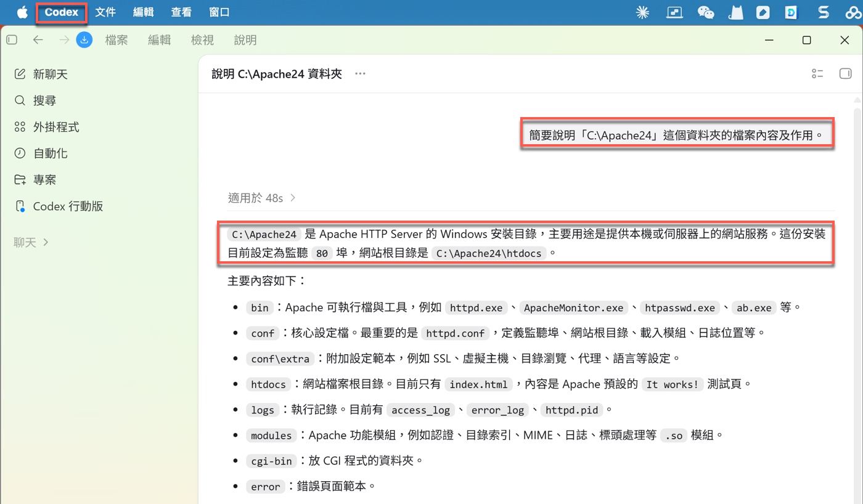Viewport: 863px width, 504px height.
Task: Click the cloverleaf tray icon
Action: click(854, 12)
